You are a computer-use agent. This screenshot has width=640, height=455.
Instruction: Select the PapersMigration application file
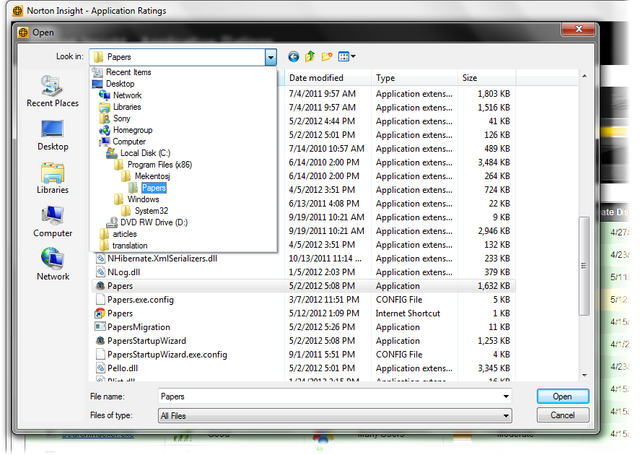(138, 327)
